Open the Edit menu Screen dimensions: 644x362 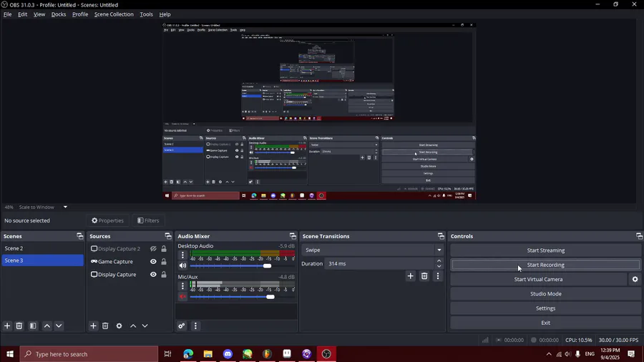click(23, 14)
